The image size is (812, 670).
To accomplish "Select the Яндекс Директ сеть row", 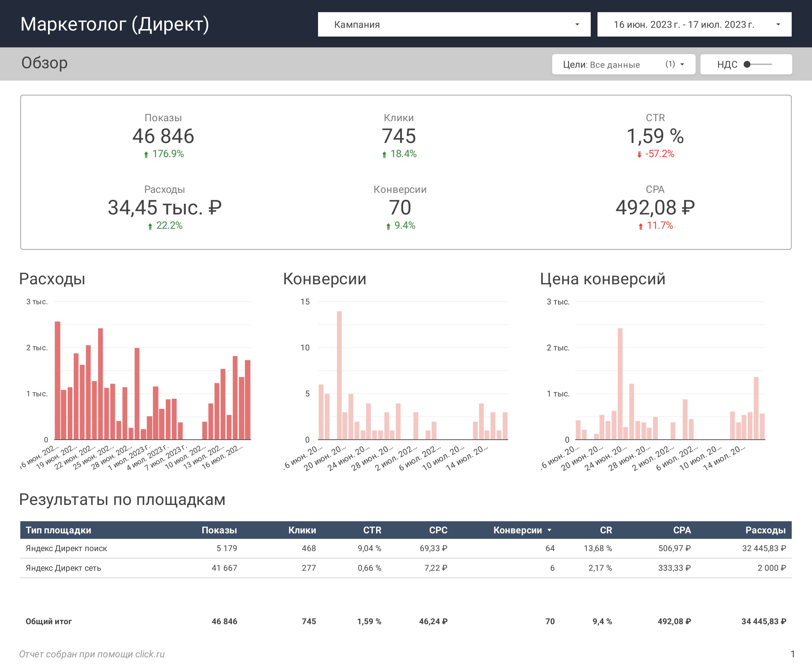I will pos(406,568).
